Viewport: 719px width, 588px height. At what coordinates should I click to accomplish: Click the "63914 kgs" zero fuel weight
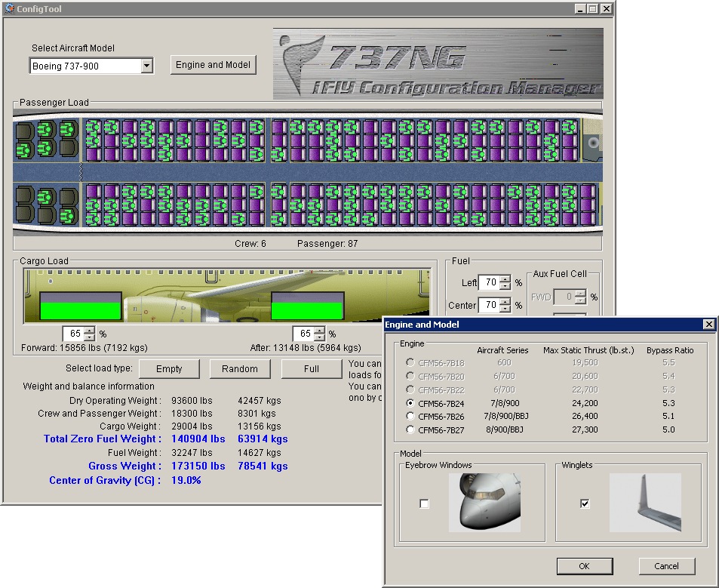263,439
